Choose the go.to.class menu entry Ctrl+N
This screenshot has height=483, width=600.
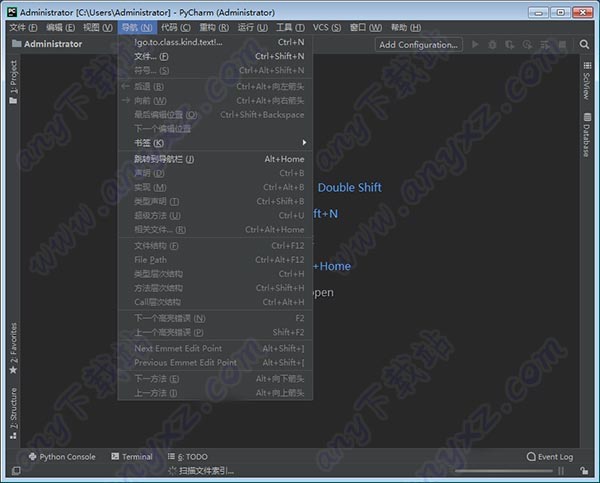215,42
